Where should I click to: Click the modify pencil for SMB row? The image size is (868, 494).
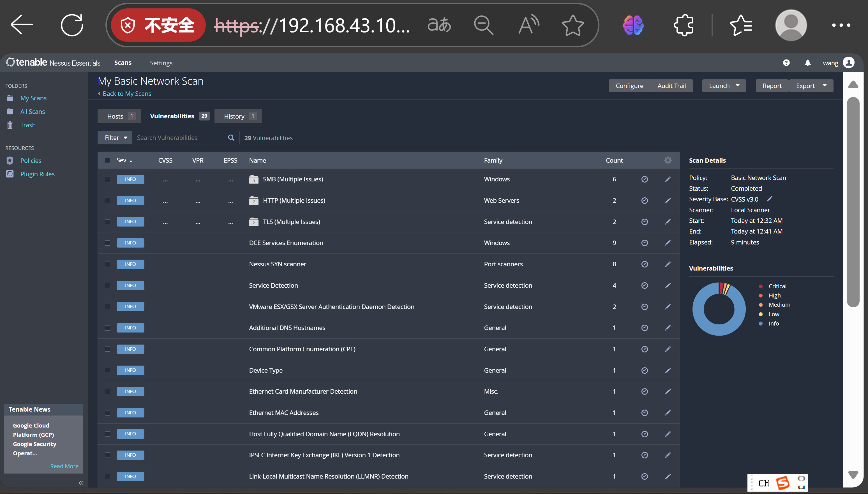coord(668,179)
